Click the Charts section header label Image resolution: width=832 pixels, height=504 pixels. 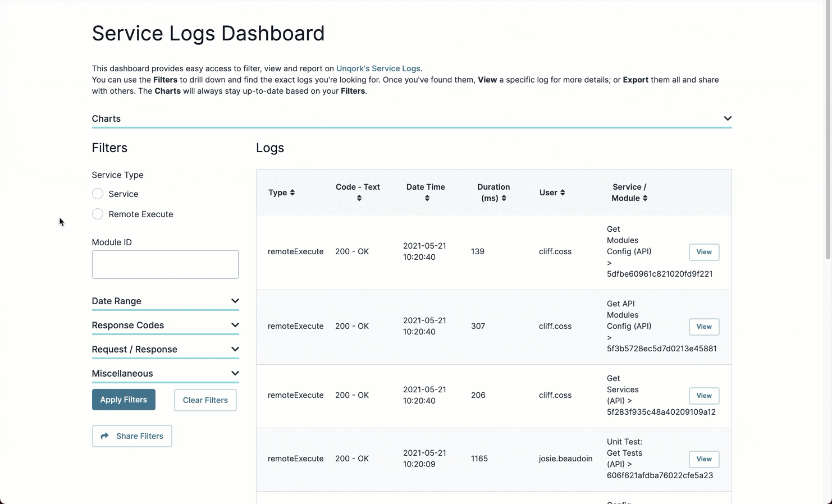(106, 118)
